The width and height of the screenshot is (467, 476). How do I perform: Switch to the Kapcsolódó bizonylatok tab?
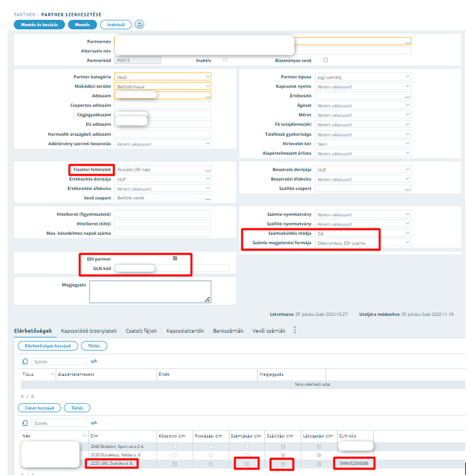coord(89,330)
